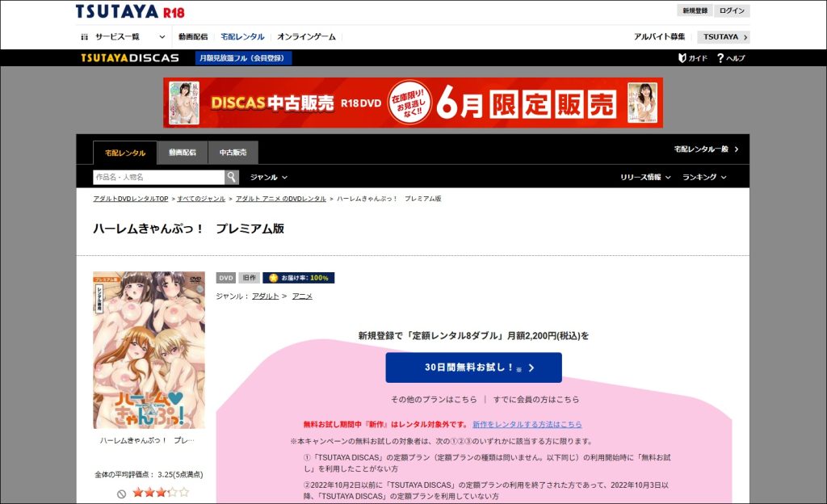This screenshot has height=504, width=827.
Task: Set rating using the star slider
Action: (160, 492)
